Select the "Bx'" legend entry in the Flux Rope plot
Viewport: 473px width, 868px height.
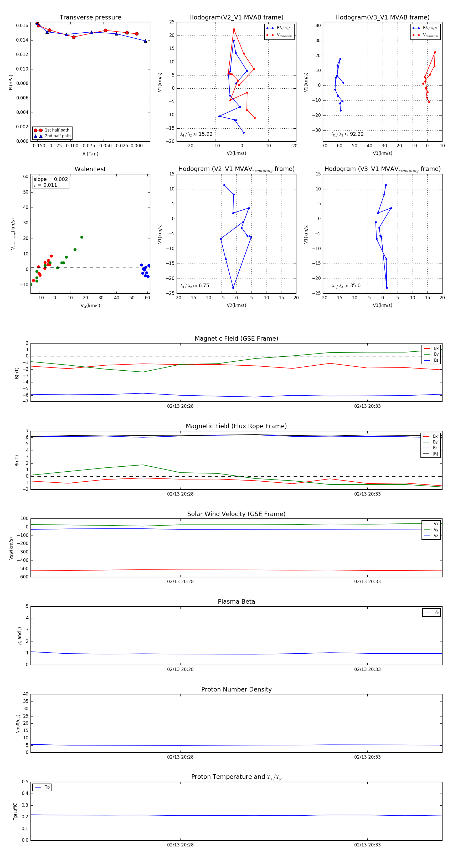tap(431, 436)
